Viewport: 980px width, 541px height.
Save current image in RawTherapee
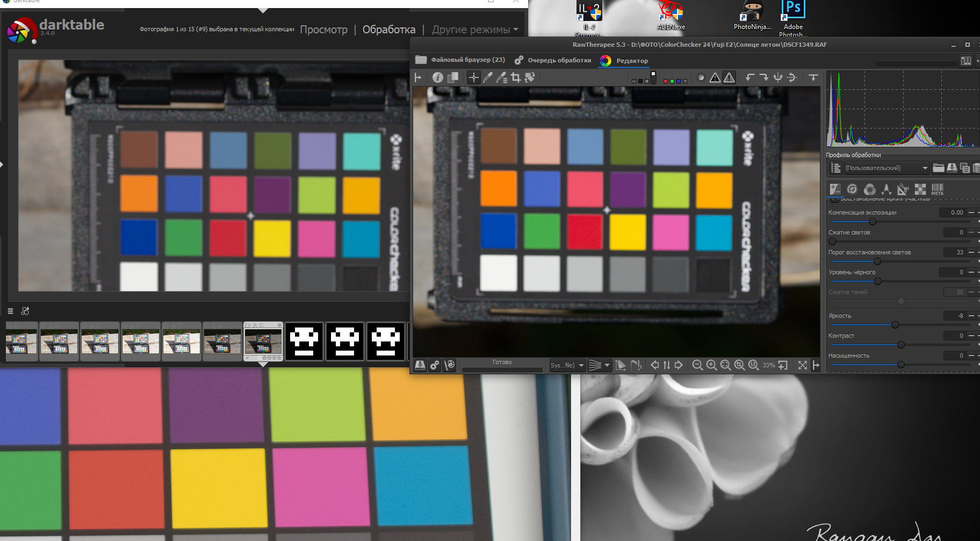(420, 365)
